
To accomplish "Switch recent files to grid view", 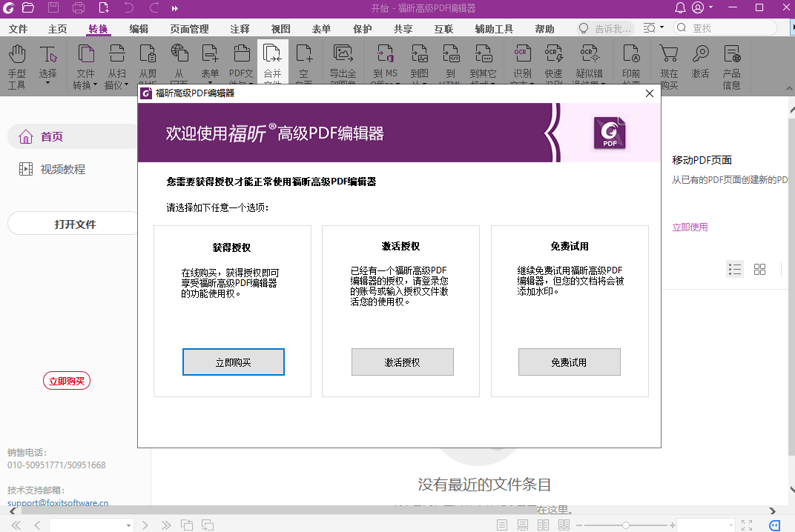I will coord(759,269).
